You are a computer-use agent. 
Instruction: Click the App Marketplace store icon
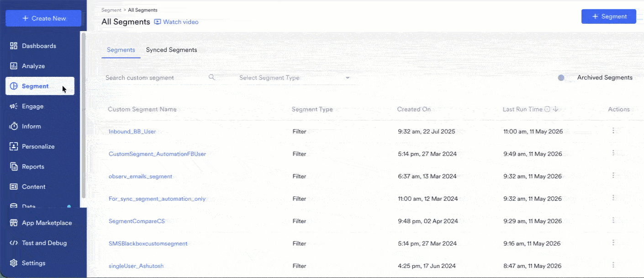14,223
